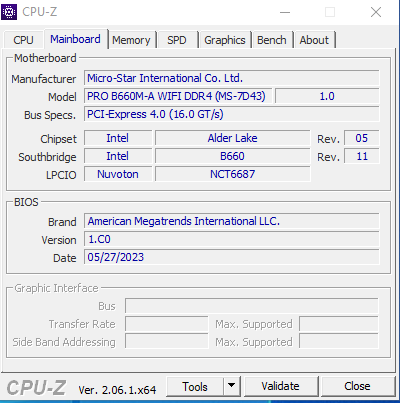The image size is (400, 403).
Task: Click the Chipset vendor Intel field
Action: (x=118, y=138)
